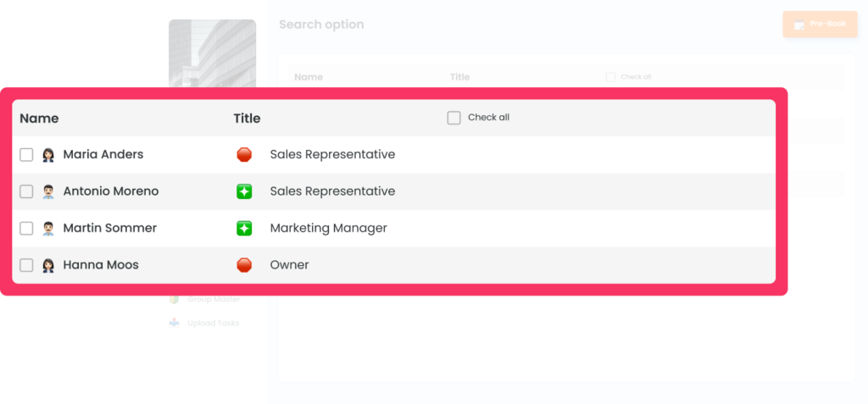Check the box next to Martin Sommer
Image resolution: width=868 pixels, height=404 pixels.
pos(26,229)
